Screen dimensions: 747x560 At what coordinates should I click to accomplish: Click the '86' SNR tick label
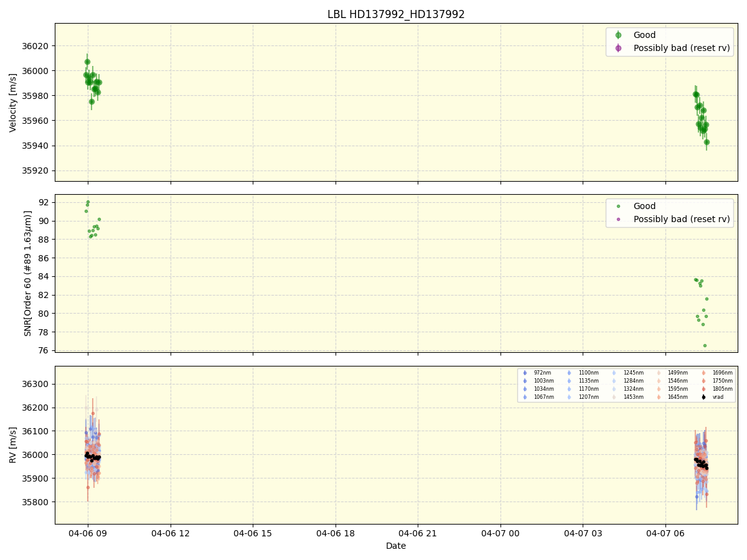click(x=44, y=258)
